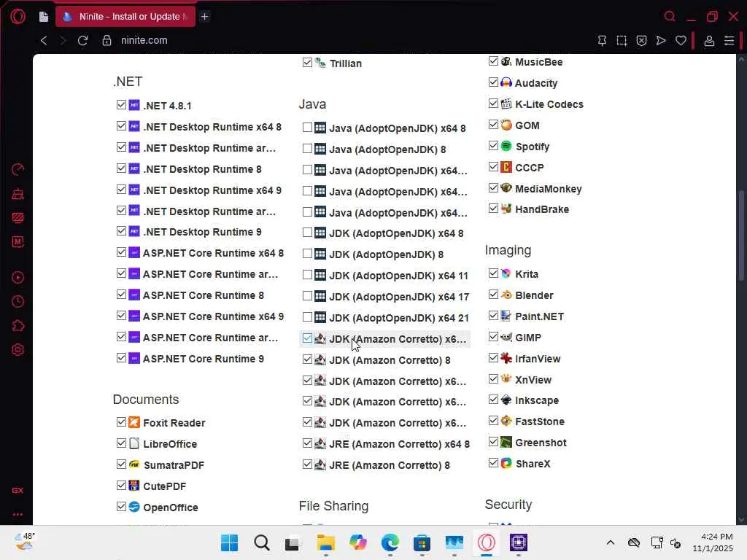747x560 pixels.
Task: Open sidebar three-dots more options
Action: point(18,514)
